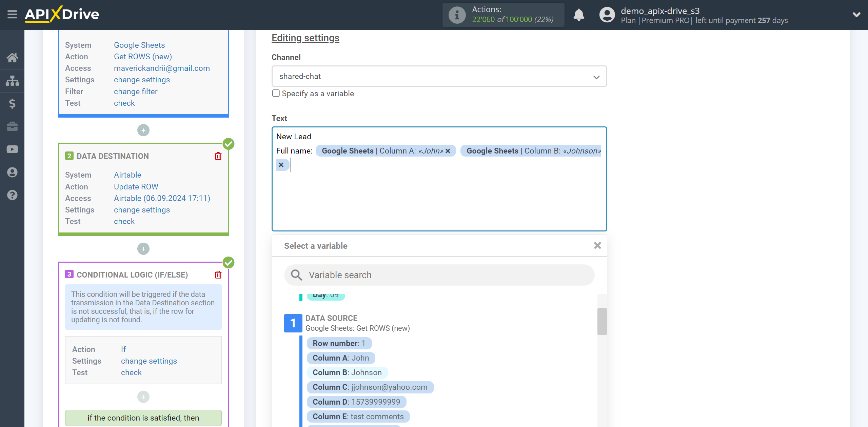
Task: Insert the Row number variable
Action: (x=339, y=343)
